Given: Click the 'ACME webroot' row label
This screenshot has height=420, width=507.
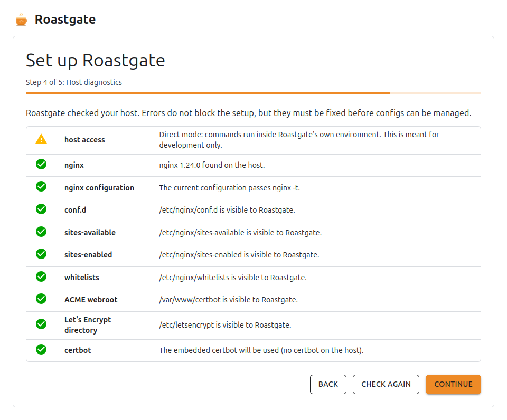Looking at the screenshot, I should click(x=91, y=300).
